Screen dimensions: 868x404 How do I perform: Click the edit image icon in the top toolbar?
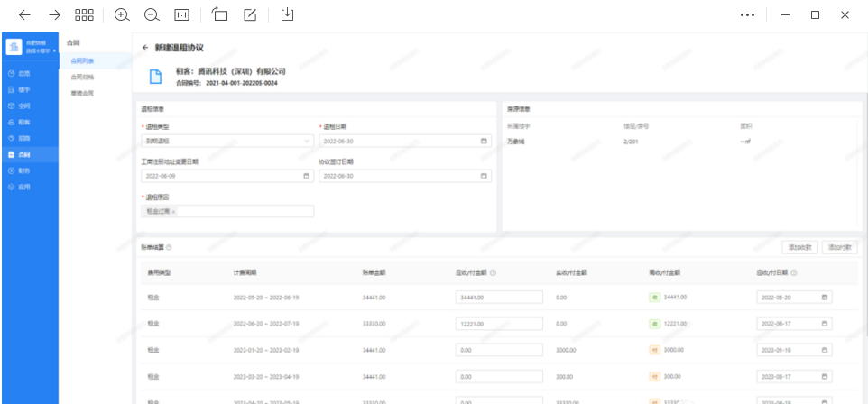251,14
